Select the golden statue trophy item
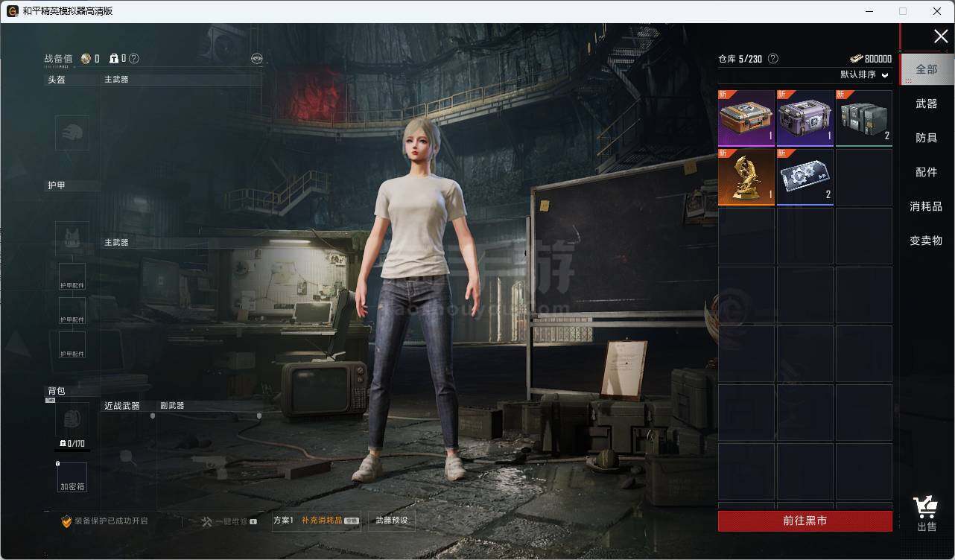The height and width of the screenshot is (560, 955). [746, 177]
